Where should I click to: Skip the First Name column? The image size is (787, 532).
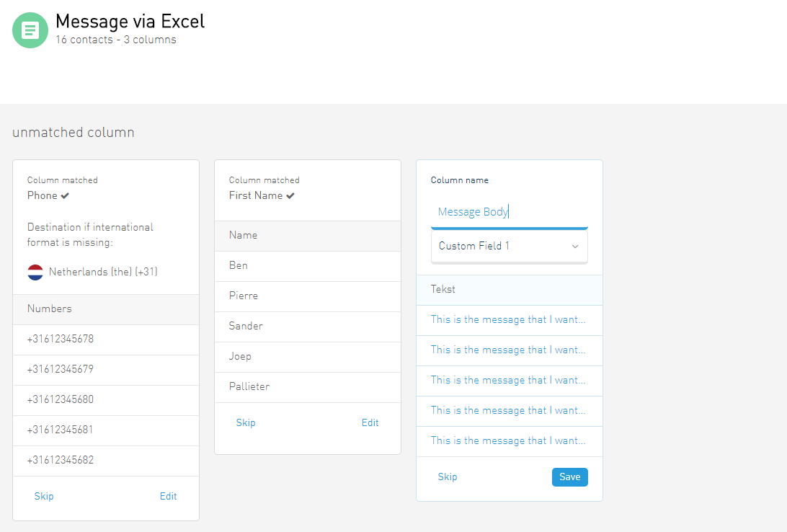point(246,422)
